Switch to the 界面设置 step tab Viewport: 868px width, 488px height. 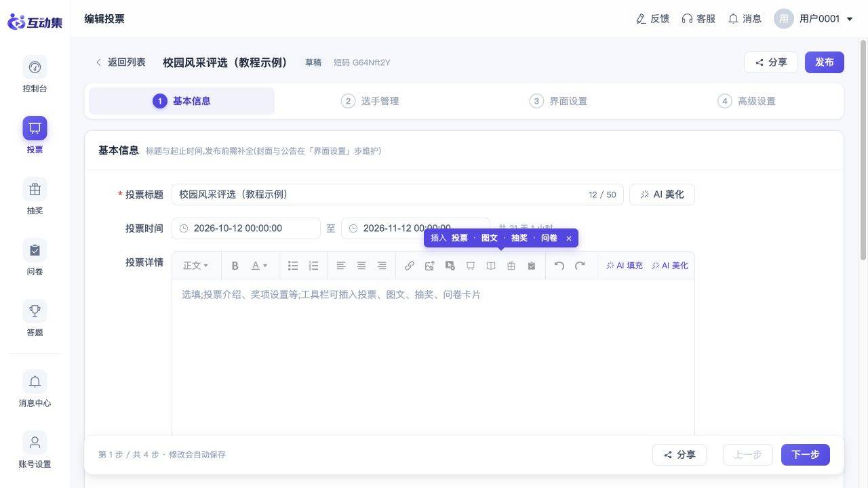(x=558, y=101)
